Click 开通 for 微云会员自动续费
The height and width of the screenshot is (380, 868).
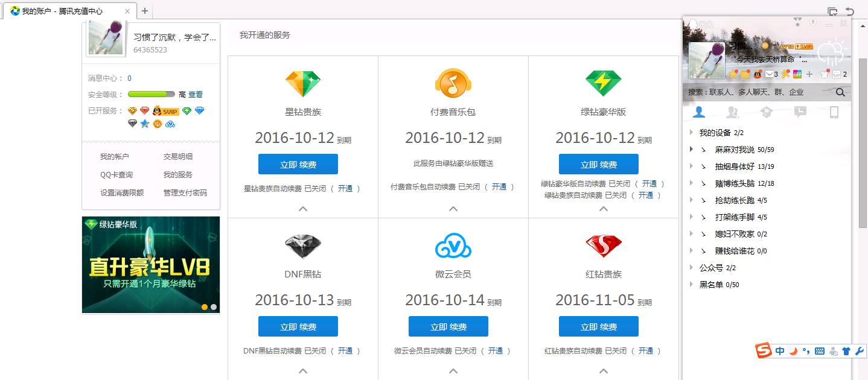click(x=496, y=351)
